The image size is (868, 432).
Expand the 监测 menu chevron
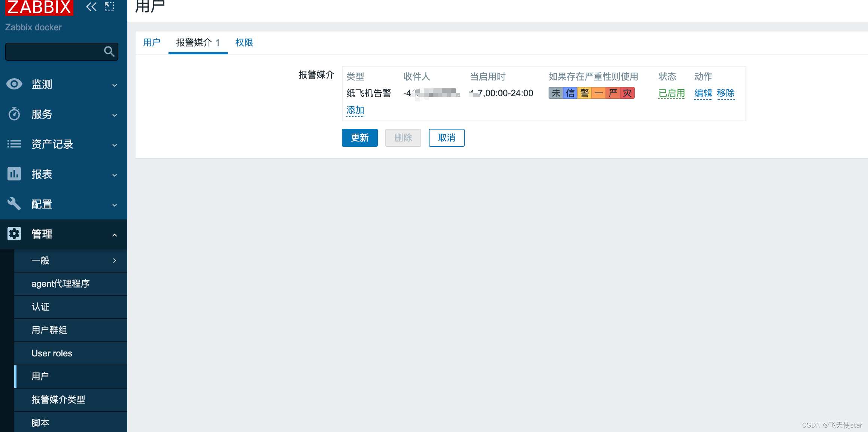click(115, 85)
